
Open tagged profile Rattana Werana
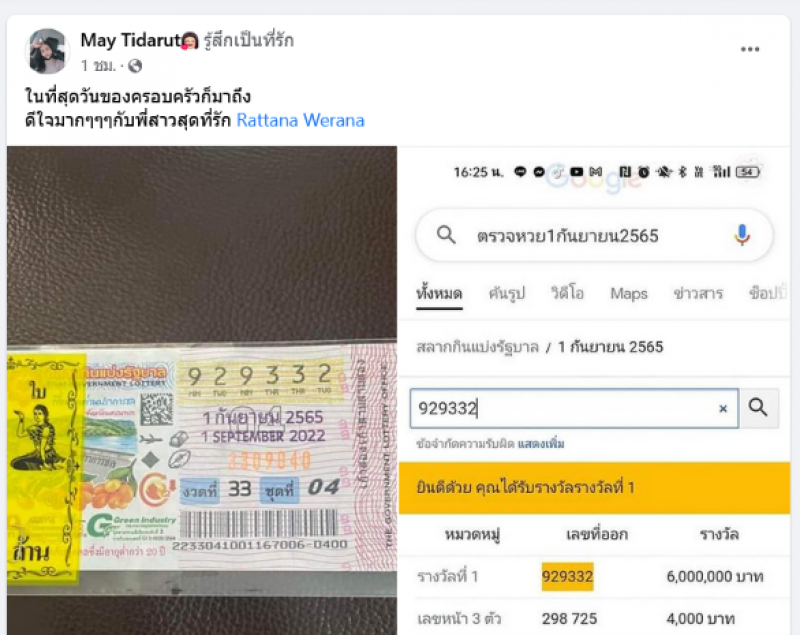click(301, 120)
